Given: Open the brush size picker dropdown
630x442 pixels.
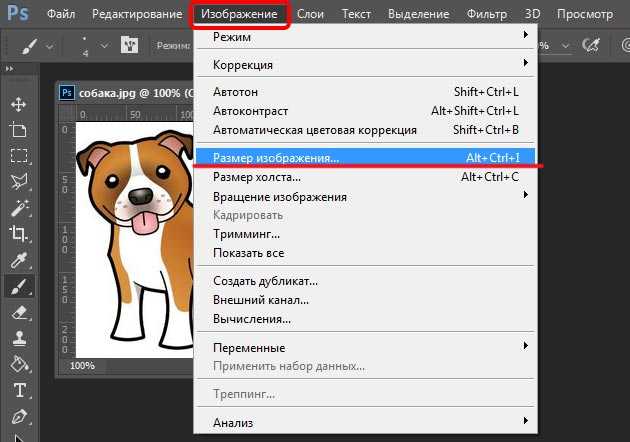Looking at the screenshot, I should (104, 46).
